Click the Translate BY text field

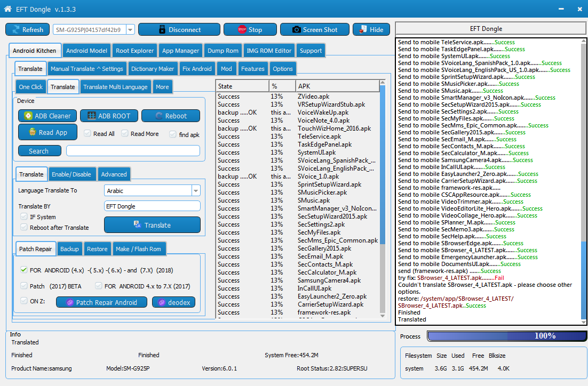tap(152, 206)
